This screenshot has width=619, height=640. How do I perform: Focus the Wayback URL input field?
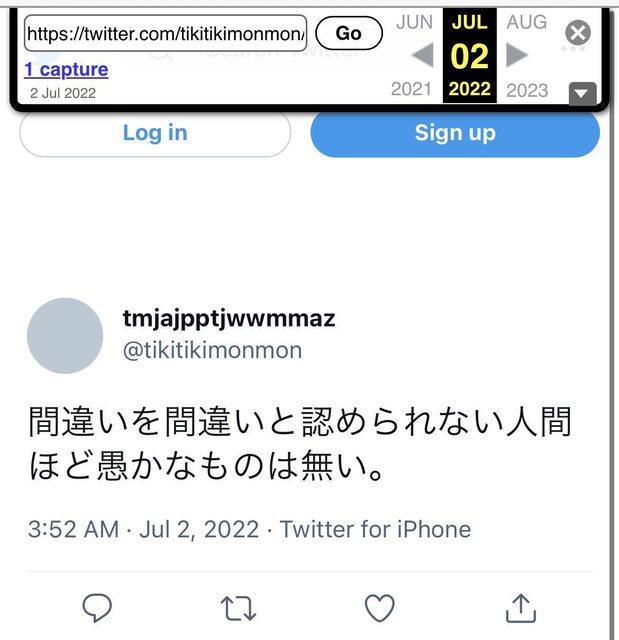pos(165,33)
